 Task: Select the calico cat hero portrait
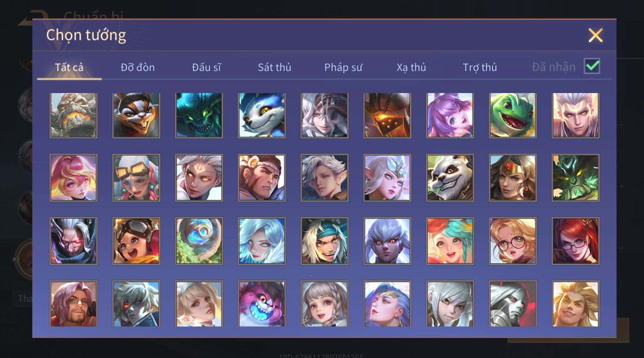click(136, 115)
